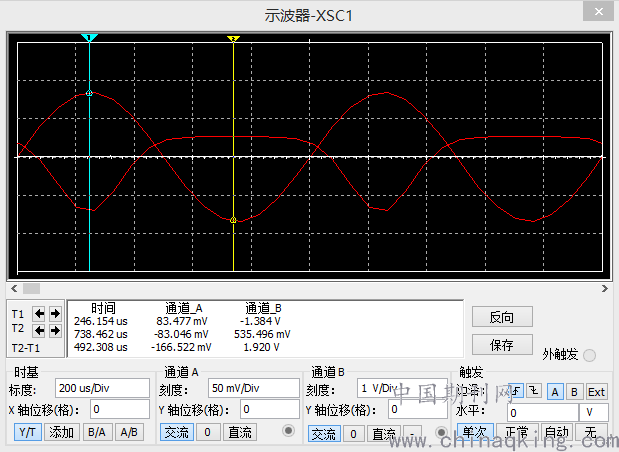This screenshot has height=452, width=619.
Task: Move cursor T1 left with its arrow
Action: pos(39,313)
